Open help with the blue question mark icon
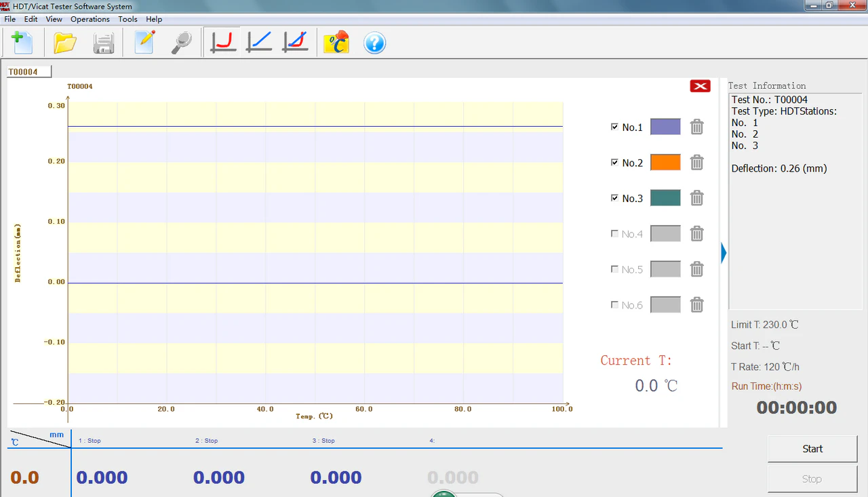 tap(374, 43)
